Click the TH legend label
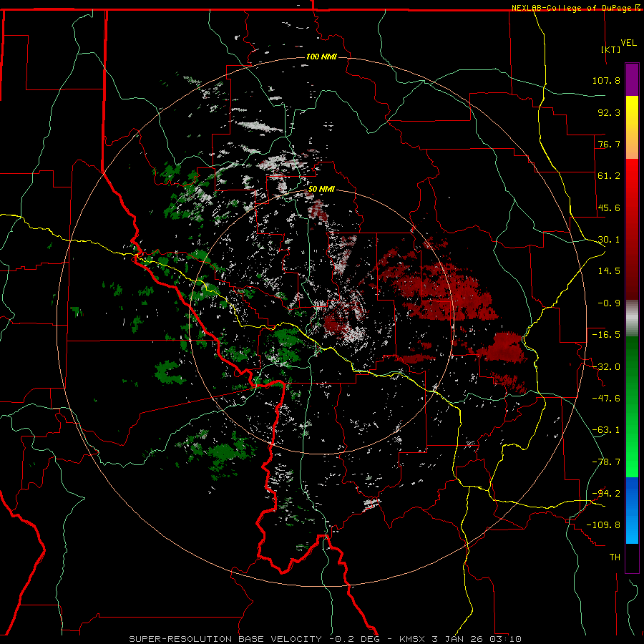The height and width of the screenshot is (644, 644). pyautogui.click(x=615, y=557)
